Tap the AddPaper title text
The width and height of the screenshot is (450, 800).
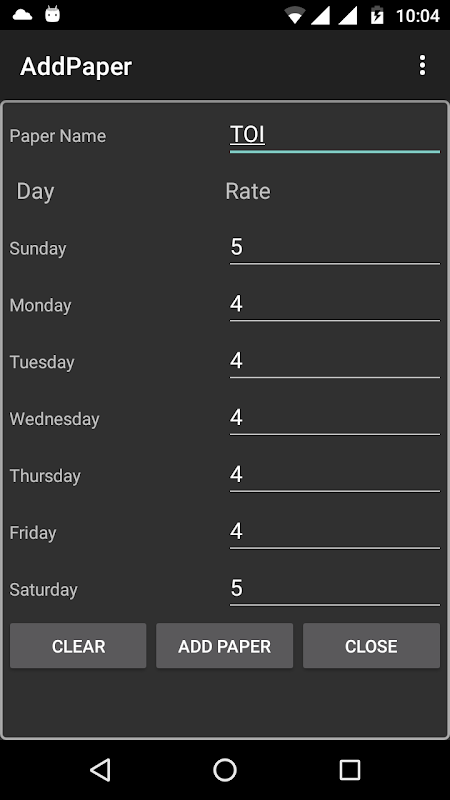coord(76,67)
